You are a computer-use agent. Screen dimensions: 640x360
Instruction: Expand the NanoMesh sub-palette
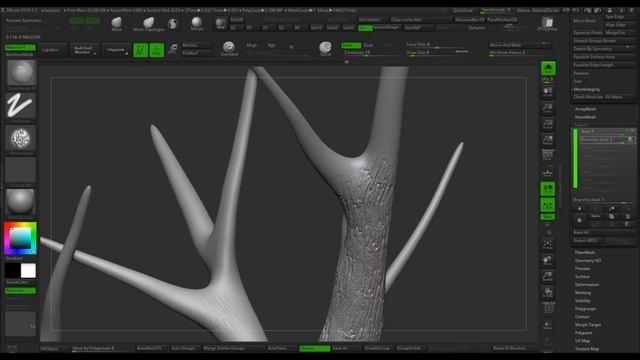point(585,117)
